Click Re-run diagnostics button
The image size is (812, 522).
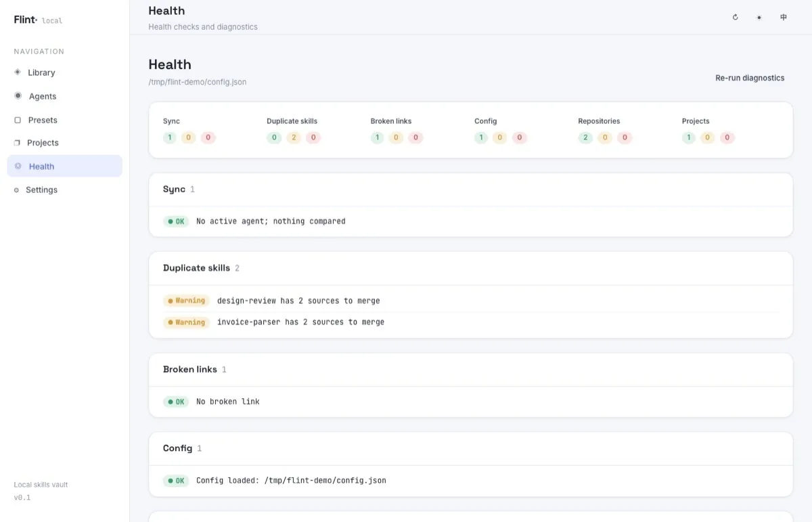tap(750, 78)
